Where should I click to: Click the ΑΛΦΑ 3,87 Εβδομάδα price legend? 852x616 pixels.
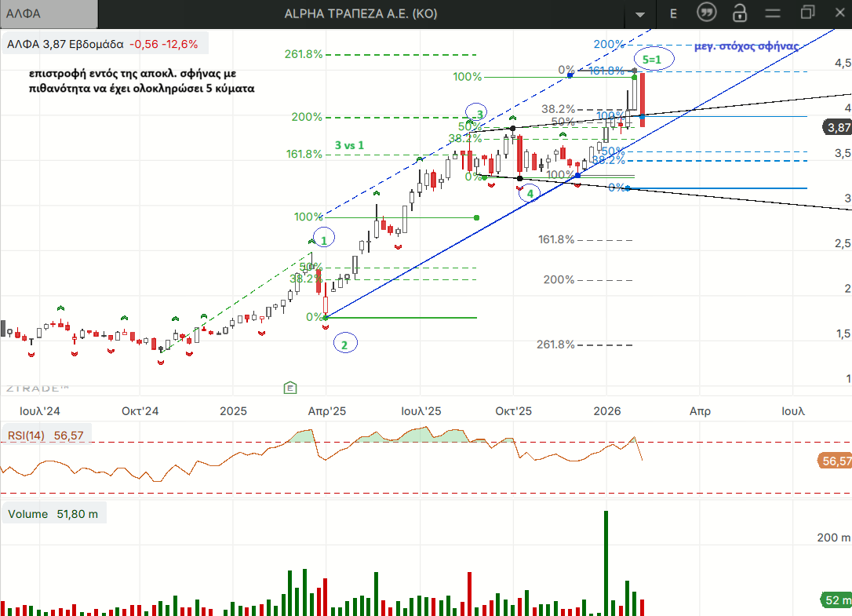point(102,44)
